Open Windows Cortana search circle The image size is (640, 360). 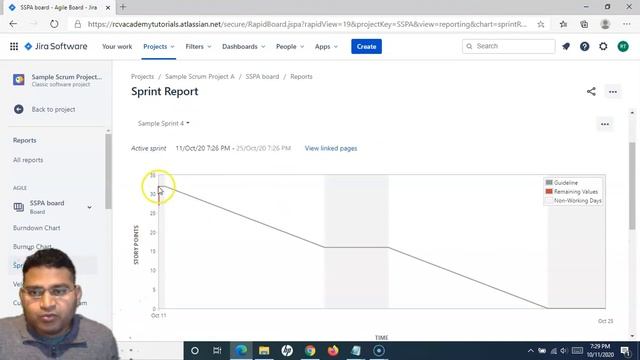click(195, 351)
